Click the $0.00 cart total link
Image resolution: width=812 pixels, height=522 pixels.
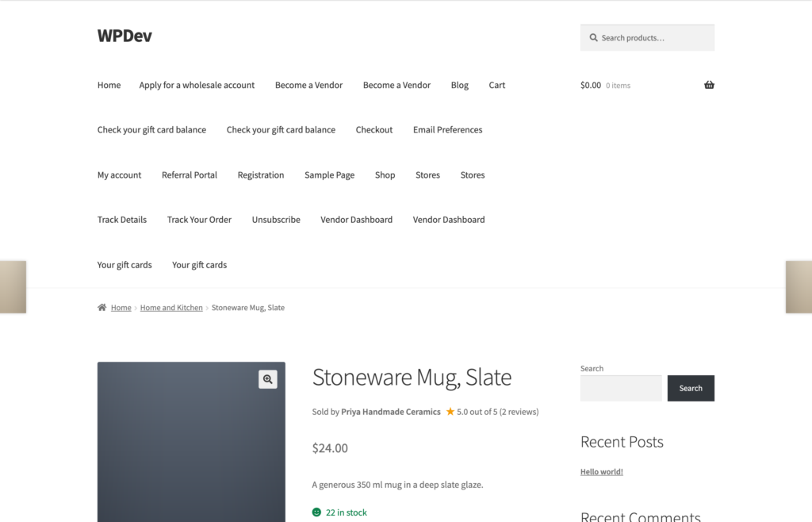pyautogui.click(x=590, y=85)
